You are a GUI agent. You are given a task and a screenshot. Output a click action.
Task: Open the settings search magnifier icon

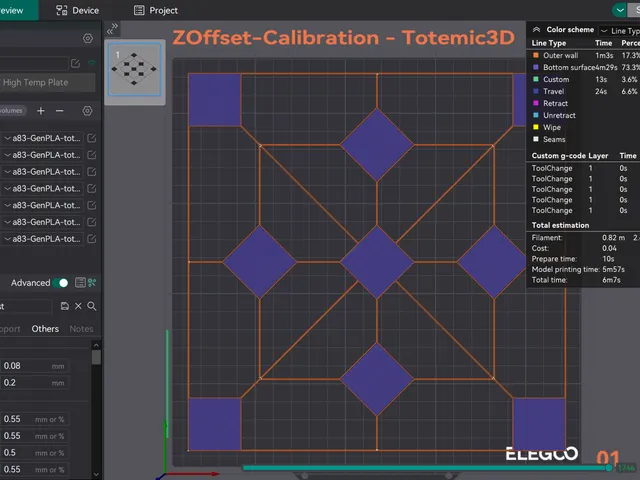(92, 306)
